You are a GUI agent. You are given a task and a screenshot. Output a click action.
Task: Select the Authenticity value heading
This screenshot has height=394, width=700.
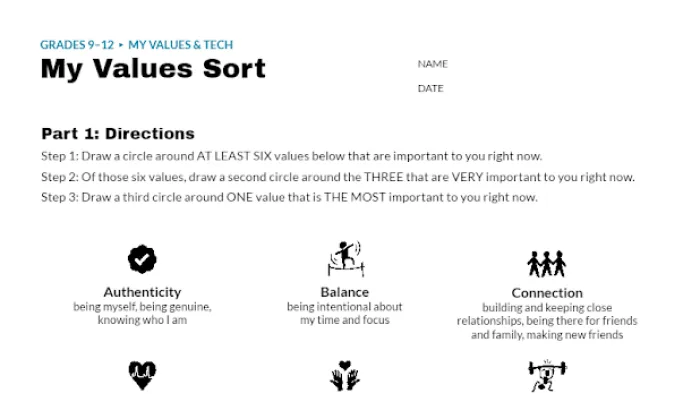(x=142, y=292)
